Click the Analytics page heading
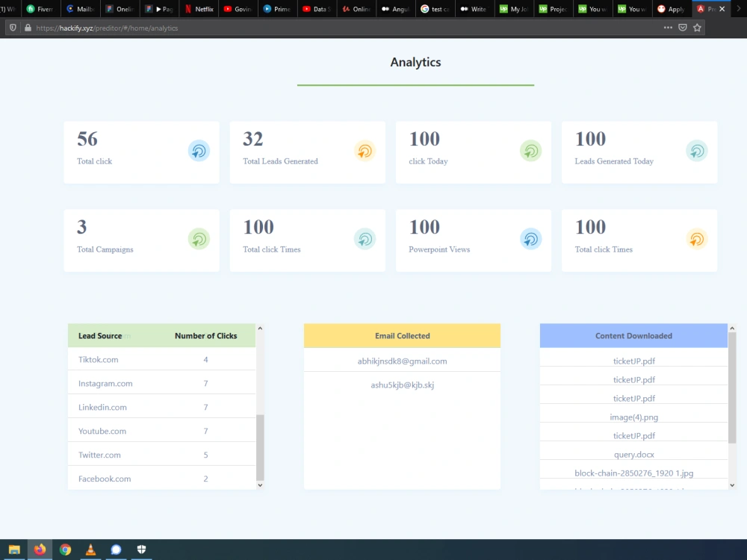The image size is (747, 560). [415, 62]
